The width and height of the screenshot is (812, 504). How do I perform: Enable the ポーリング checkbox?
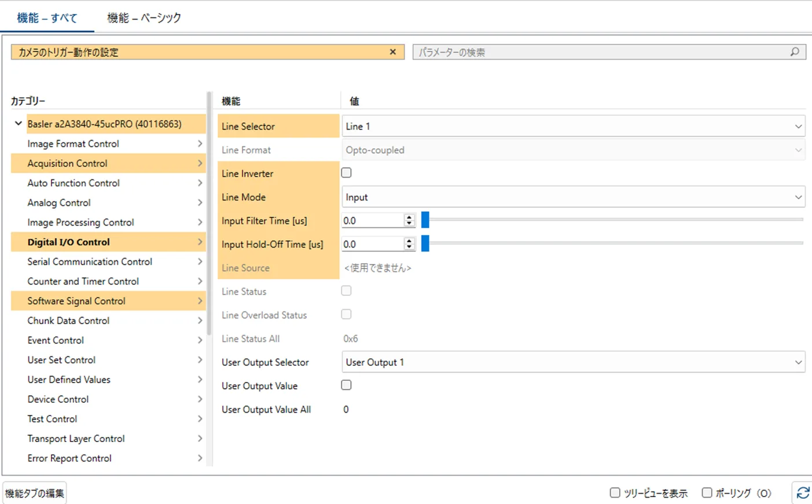coord(707,492)
